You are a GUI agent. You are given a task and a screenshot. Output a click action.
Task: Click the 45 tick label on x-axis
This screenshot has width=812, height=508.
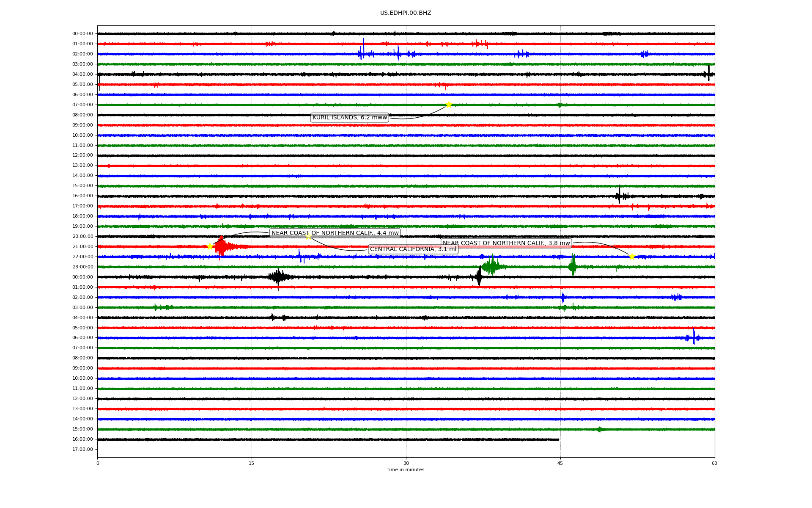click(560, 463)
